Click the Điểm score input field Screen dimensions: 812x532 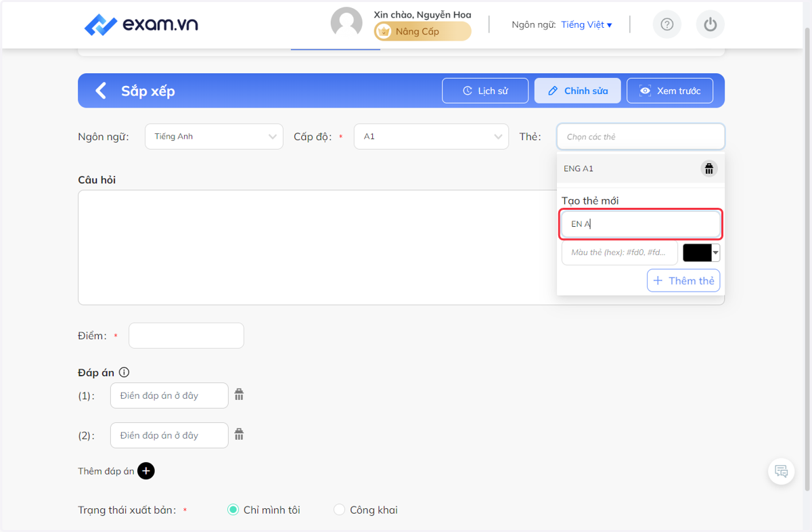(x=186, y=336)
